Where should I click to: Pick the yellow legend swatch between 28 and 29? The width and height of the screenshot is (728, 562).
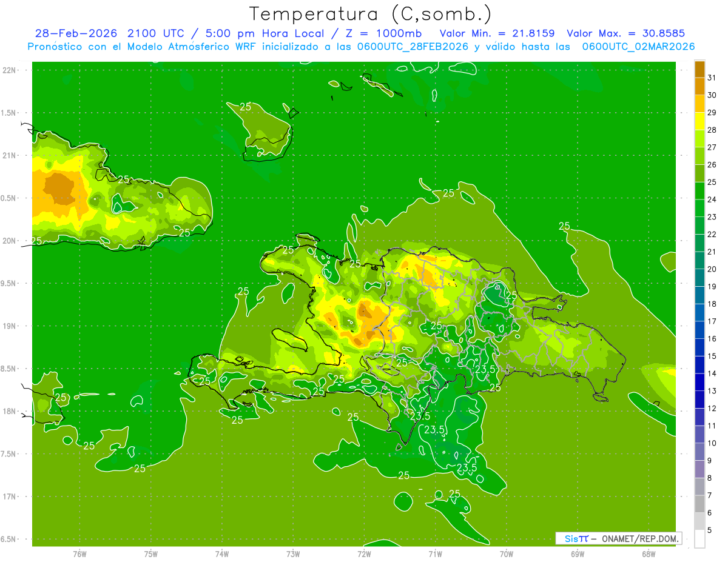(699, 121)
